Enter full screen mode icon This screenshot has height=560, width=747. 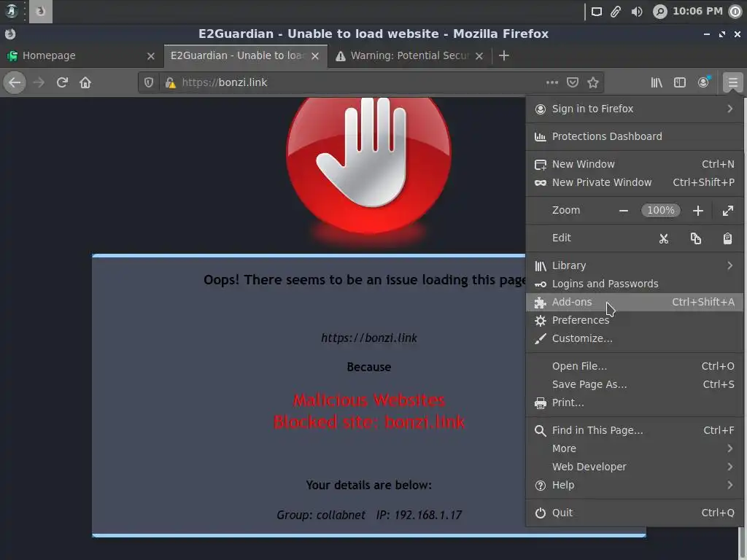pyautogui.click(x=727, y=211)
